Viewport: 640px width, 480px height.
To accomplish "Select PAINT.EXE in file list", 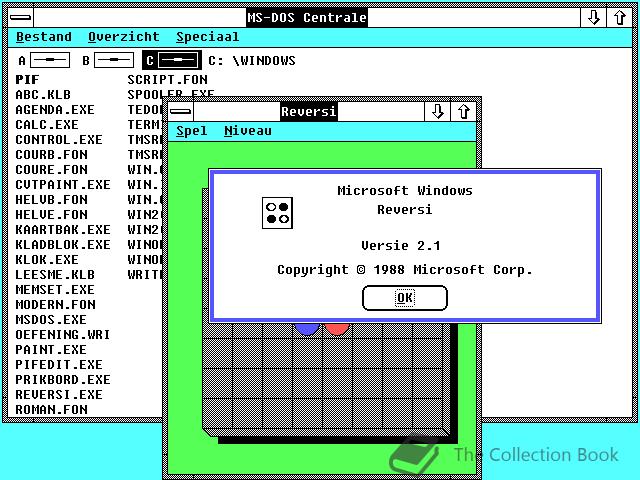I will click(51, 350).
